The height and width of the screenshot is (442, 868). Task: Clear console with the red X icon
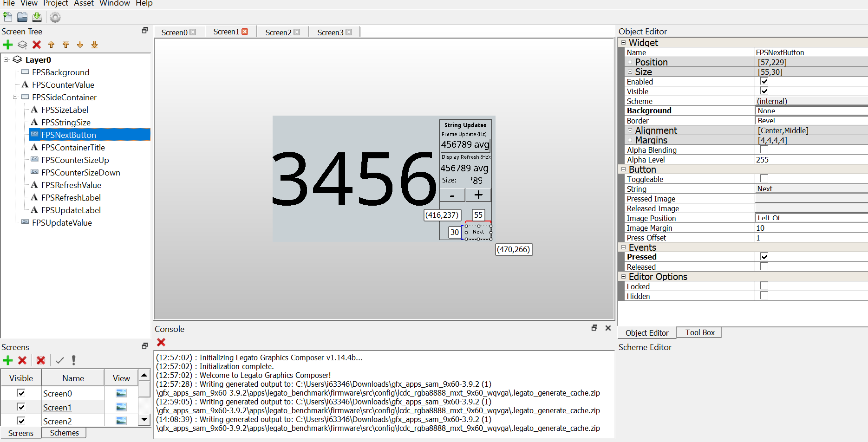[x=161, y=342]
